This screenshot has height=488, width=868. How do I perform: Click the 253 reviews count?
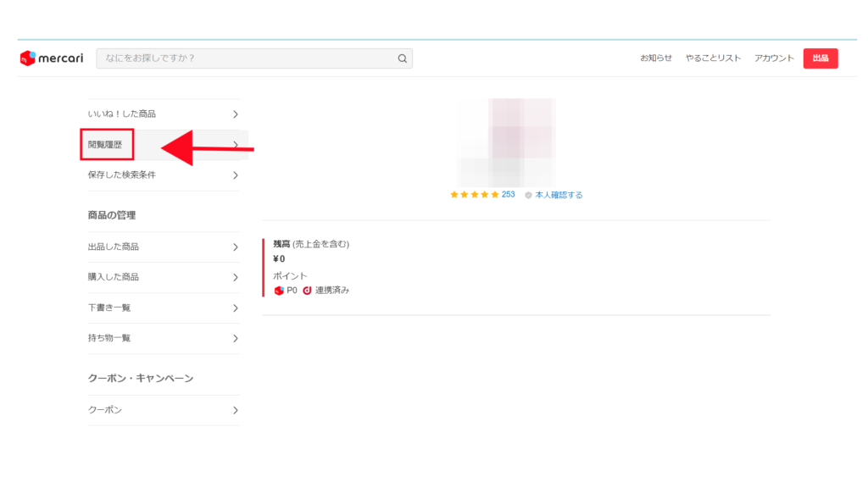(x=509, y=195)
